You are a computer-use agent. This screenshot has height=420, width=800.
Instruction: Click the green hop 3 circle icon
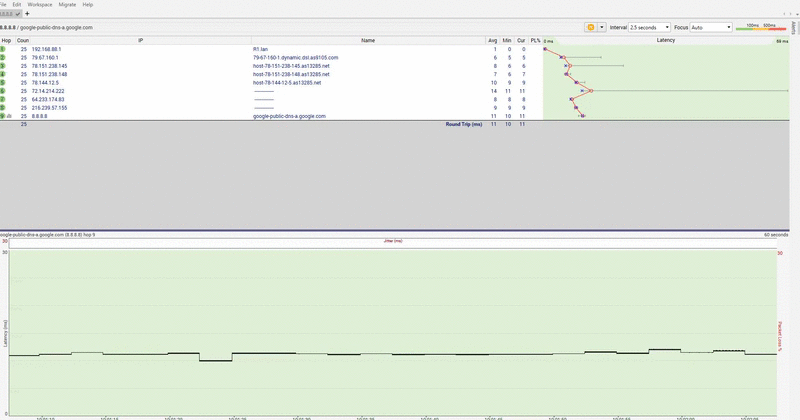pyautogui.click(x=2, y=66)
